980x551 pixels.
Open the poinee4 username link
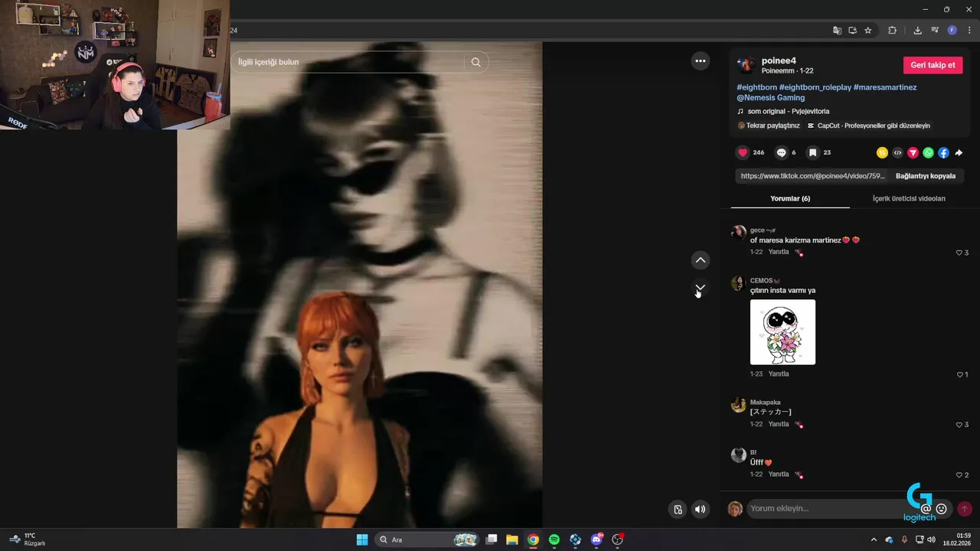pyautogui.click(x=779, y=60)
